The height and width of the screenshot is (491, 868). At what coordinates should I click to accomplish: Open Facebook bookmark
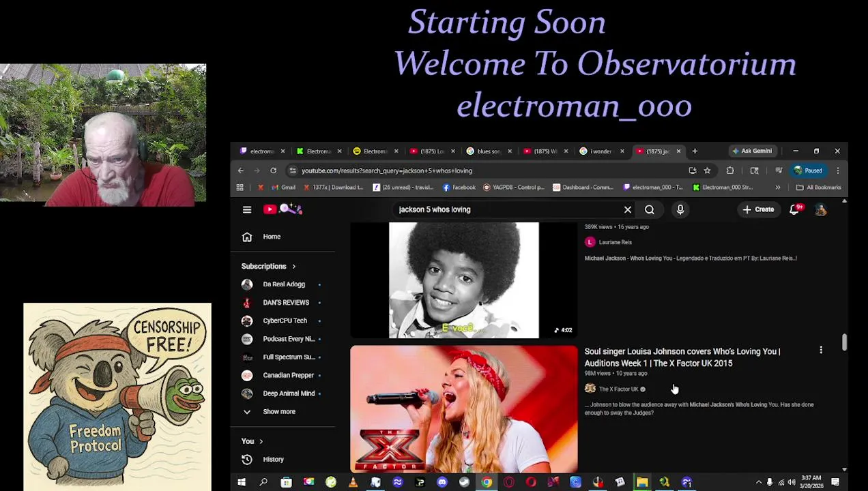pos(459,188)
